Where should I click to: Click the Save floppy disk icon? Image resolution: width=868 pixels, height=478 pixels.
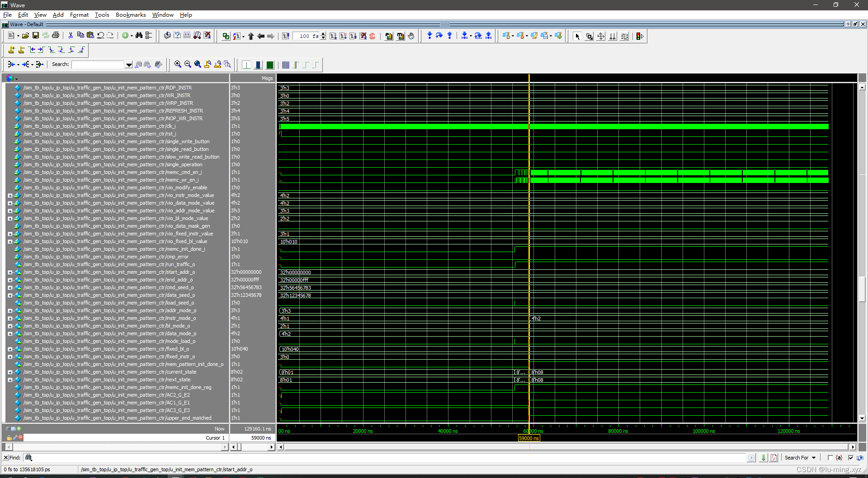(35, 35)
